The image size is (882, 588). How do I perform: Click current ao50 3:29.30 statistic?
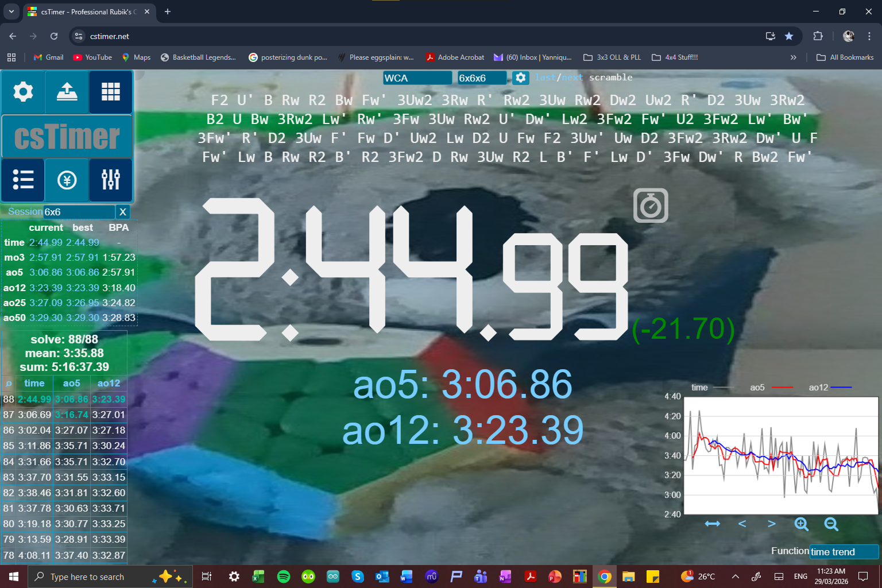point(46,318)
